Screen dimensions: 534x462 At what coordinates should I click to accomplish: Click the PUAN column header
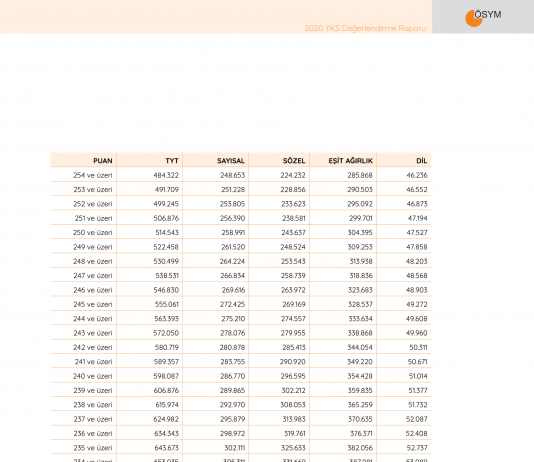point(103,161)
